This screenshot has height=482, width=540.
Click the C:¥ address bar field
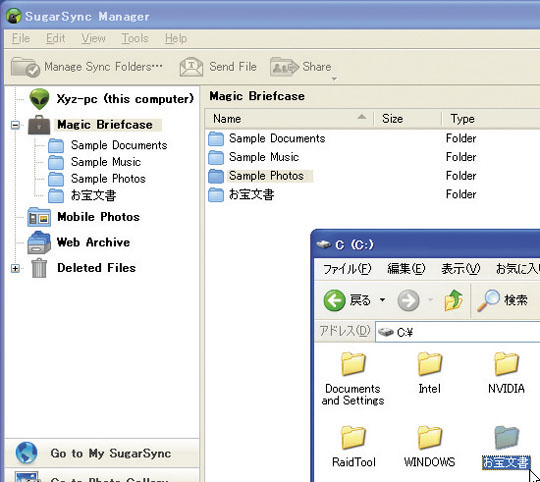[x=458, y=332]
